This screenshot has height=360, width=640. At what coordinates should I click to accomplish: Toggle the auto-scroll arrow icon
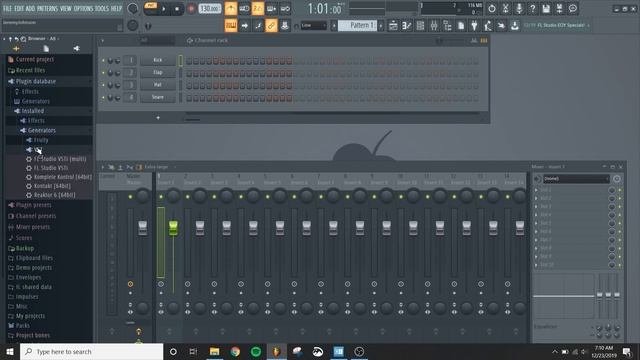pos(244,25)
